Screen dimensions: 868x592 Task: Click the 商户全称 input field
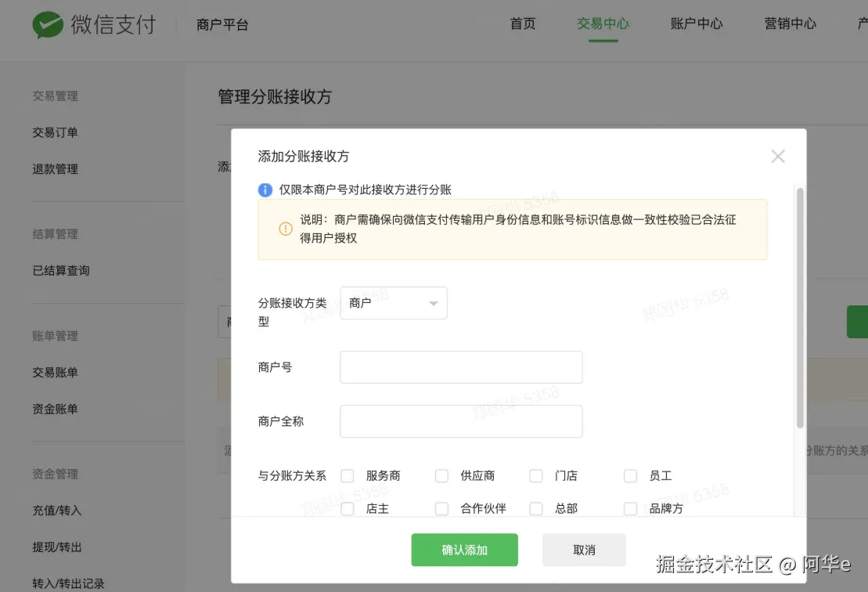(x=461, y=421)
